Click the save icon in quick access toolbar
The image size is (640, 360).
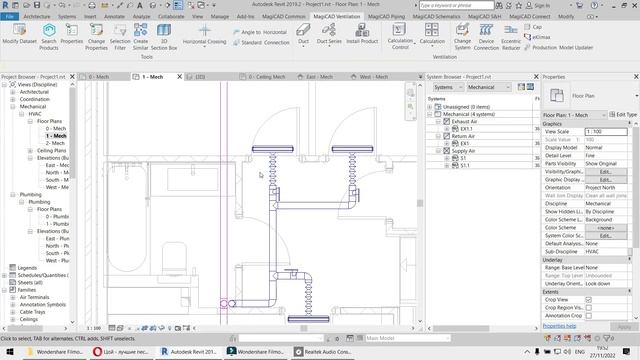[x=37, y=5]
